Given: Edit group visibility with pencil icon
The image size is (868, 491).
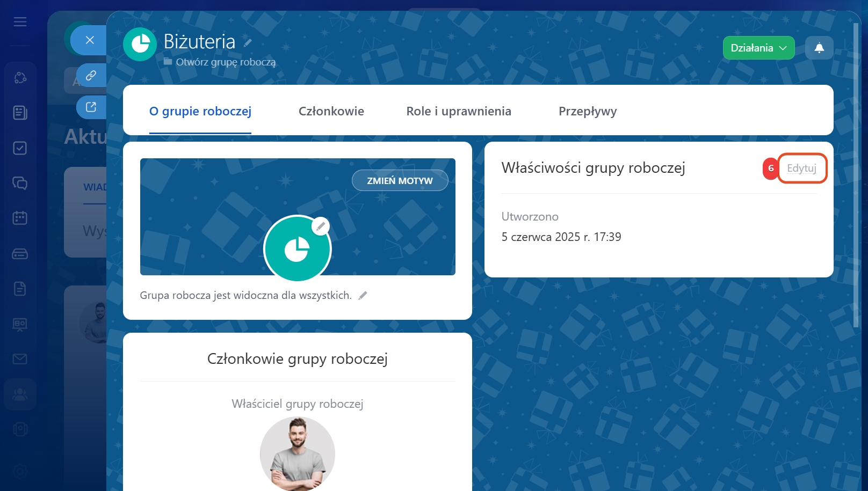Looking at the screenshot, I should pyautogui.click(x=363, y=295).
